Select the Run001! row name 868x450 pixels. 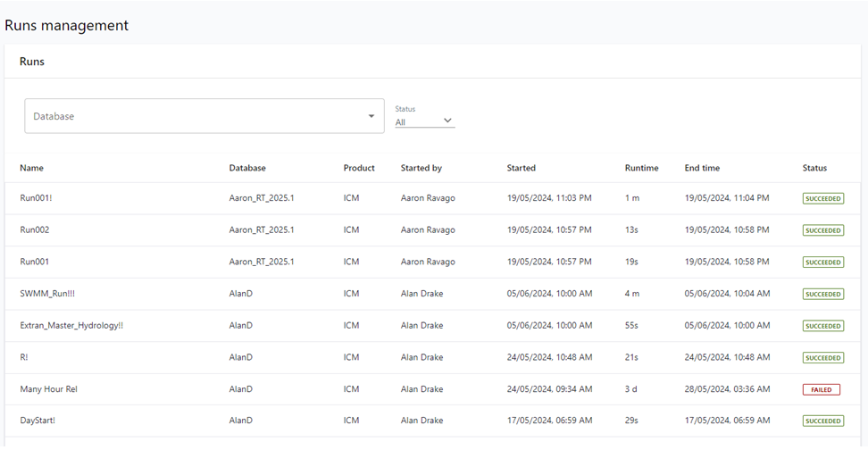pos(37,198)
